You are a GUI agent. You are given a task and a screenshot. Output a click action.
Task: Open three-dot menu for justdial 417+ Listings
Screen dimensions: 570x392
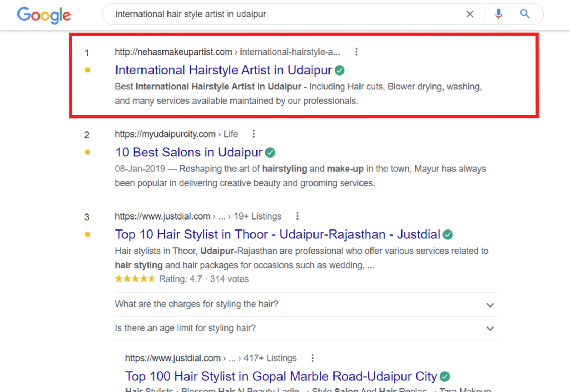(312, 358)
